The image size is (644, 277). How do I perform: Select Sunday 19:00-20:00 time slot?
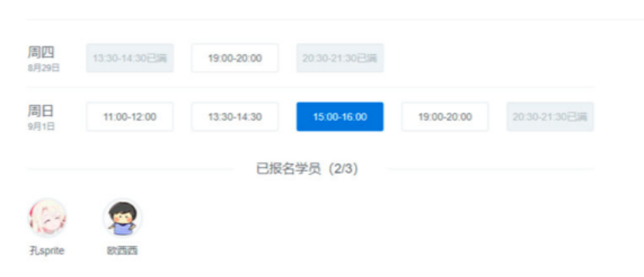click(x=445, y=117)
